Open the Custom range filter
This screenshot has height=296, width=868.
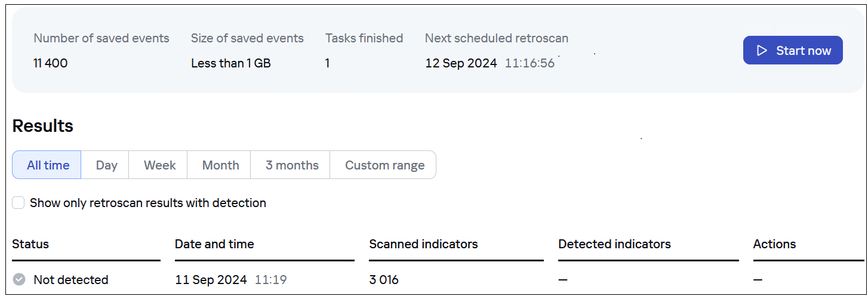point(384,165)
